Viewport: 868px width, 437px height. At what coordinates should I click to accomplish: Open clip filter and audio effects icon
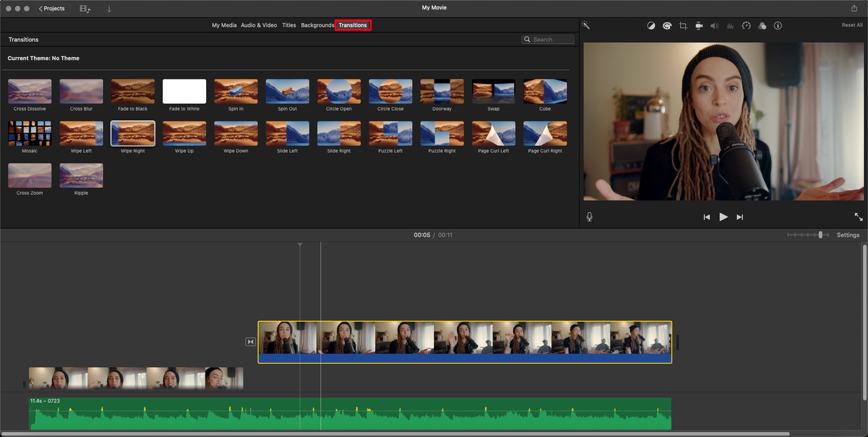point(762,26)
